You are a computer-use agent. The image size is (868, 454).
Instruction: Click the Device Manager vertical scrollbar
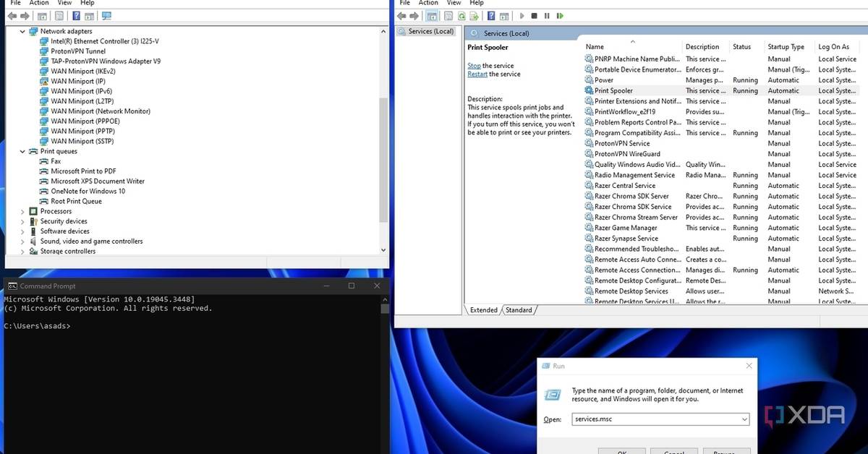(383, 159)
